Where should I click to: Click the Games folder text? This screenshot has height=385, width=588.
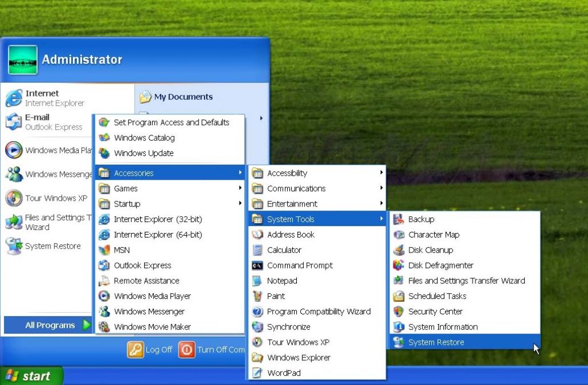pyautogui.click(x=126, y=188)
